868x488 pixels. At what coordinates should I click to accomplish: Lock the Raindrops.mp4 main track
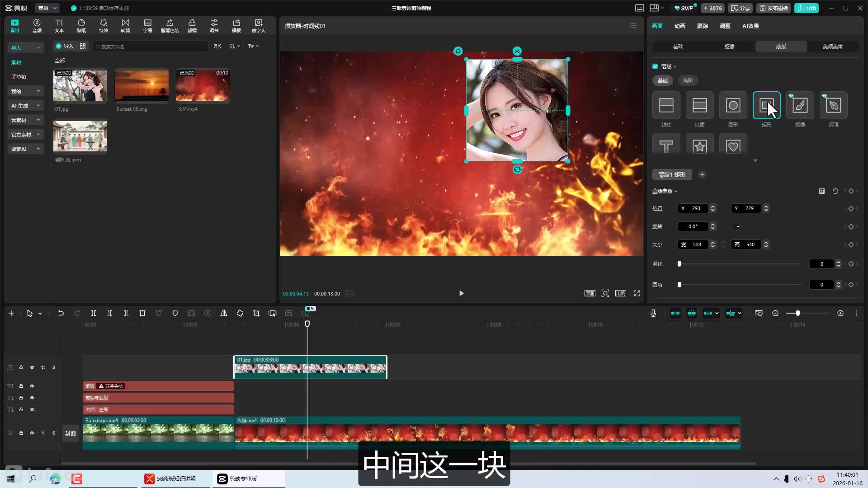pyautogui.click(x=21, y=433)
